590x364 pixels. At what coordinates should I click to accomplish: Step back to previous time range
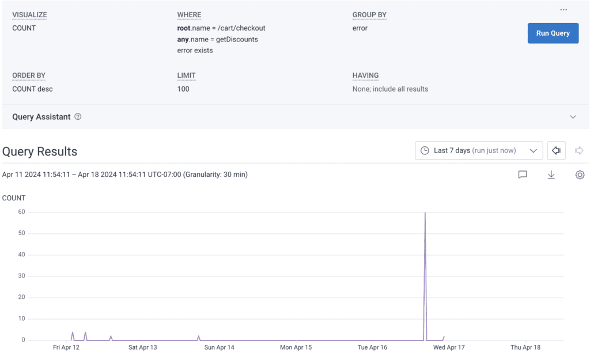point(556,150)
